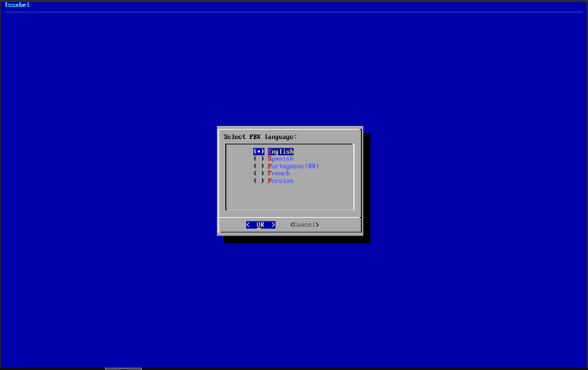Choose the Portuguese(BR) radio button
This screenshot has height=370, width=588.
pos(259,166)
